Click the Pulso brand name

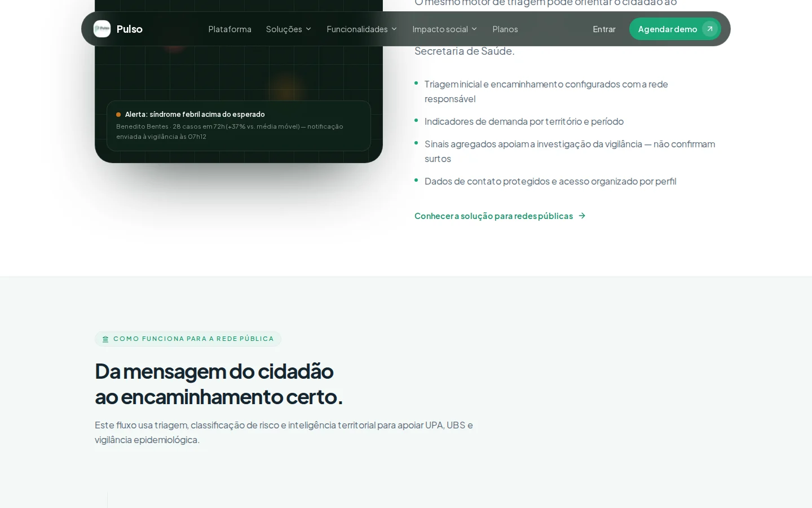[130, 29]
